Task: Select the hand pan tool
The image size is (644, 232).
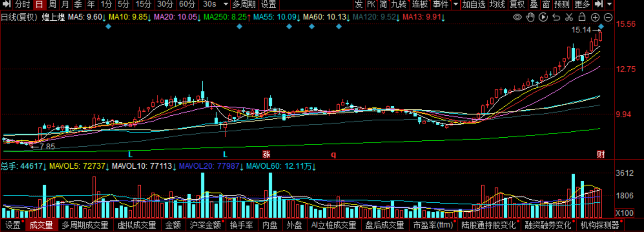Action: [530, 17]
